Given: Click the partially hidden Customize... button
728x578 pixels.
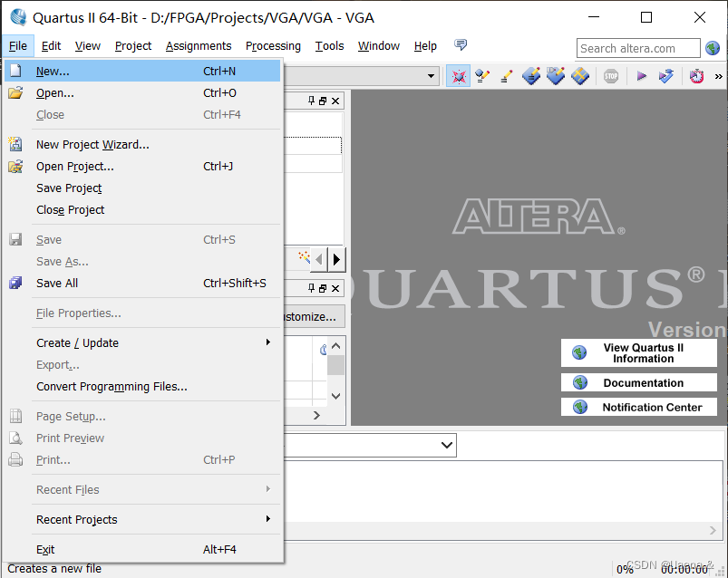Looking at the screenshot, I should [315, 316].
